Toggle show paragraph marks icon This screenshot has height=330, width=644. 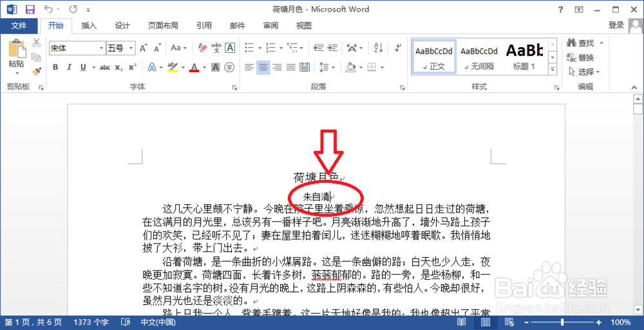pyautogui.click(x=397, y=48)
